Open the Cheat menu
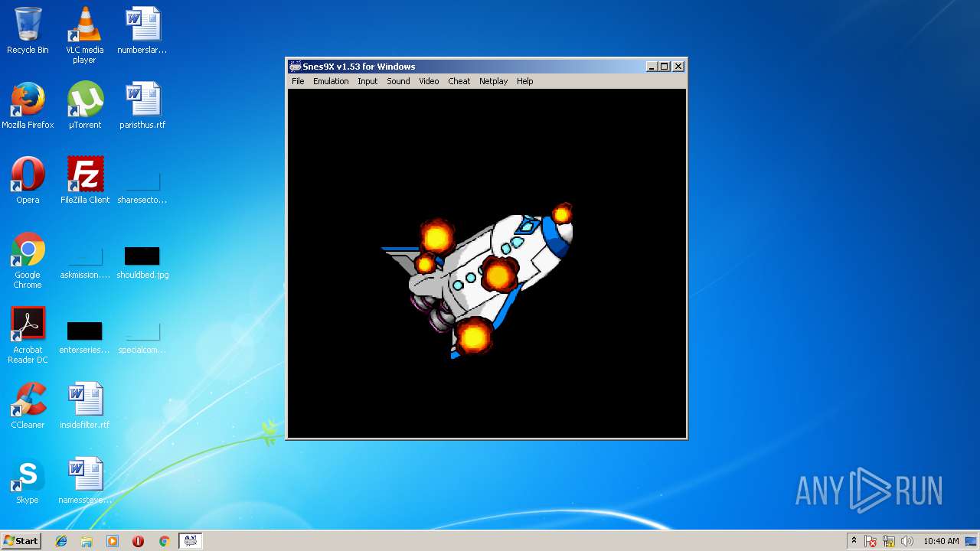Viewport: 980px width, 551px height. point(459,81)
